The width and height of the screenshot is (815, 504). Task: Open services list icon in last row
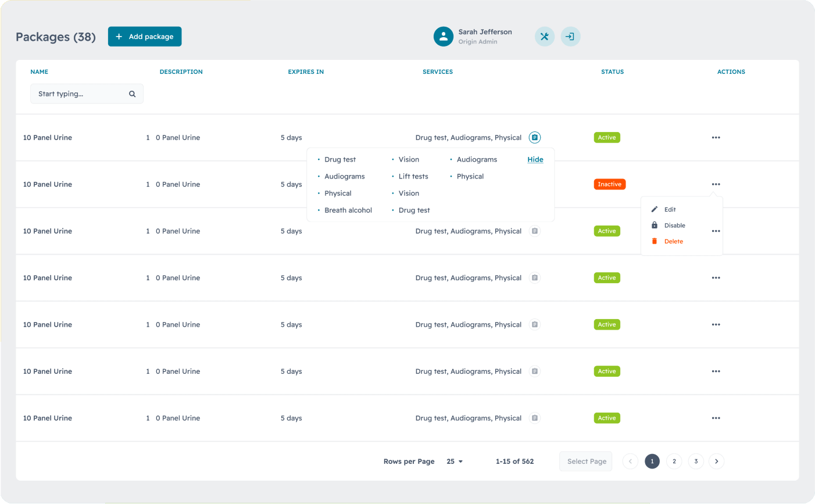click(535, 418)
